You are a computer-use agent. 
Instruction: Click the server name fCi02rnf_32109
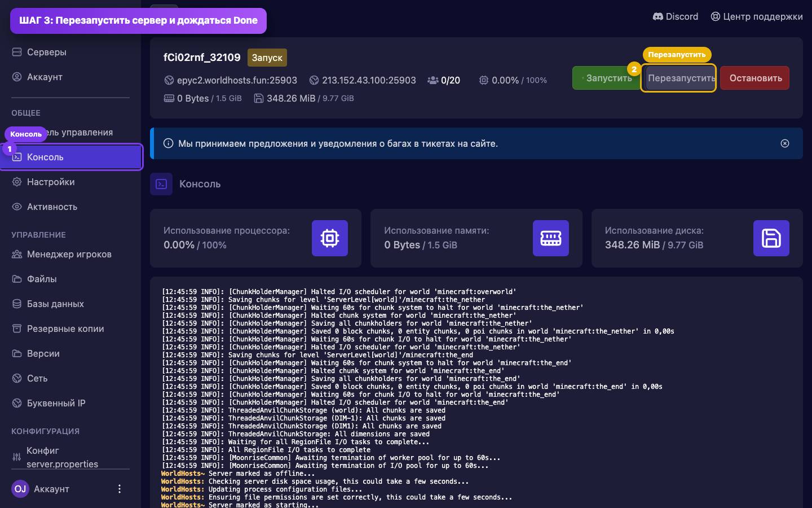(x=202, y=57)
